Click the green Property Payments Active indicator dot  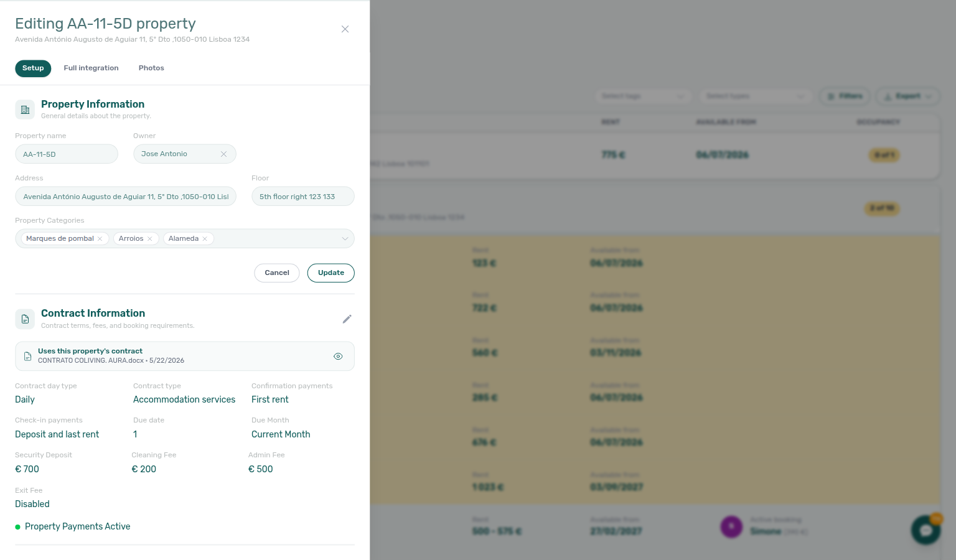[17, 527]
